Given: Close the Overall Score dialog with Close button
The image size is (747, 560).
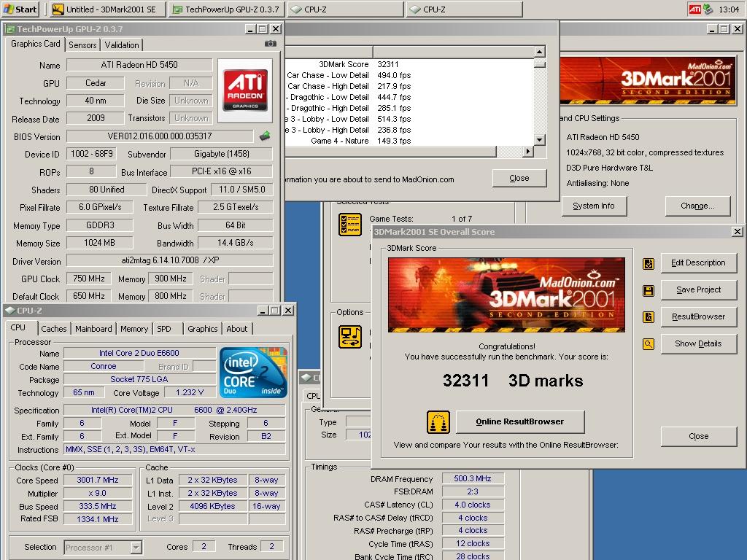Looking at the screenshot, I should [698, 436].
